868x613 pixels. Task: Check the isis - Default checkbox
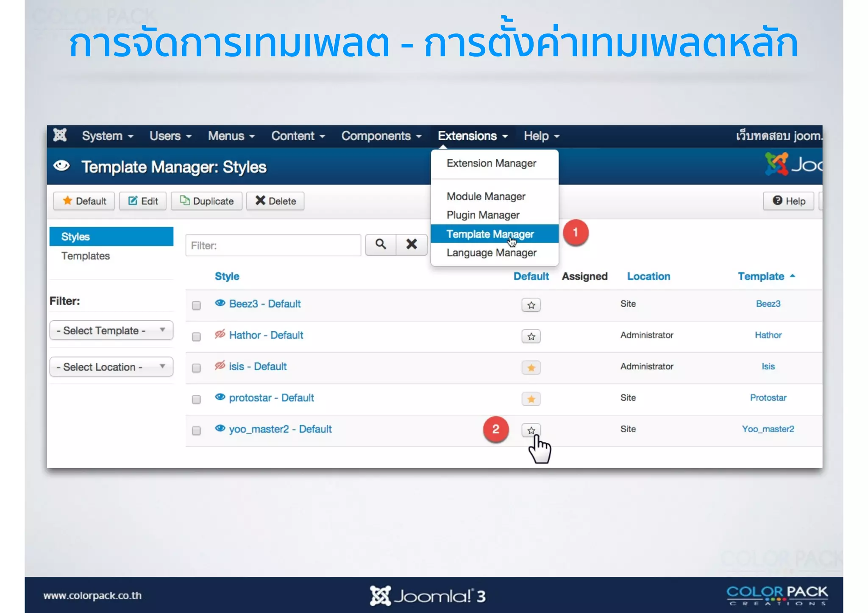pyautogui.click(x=196, y=368)
